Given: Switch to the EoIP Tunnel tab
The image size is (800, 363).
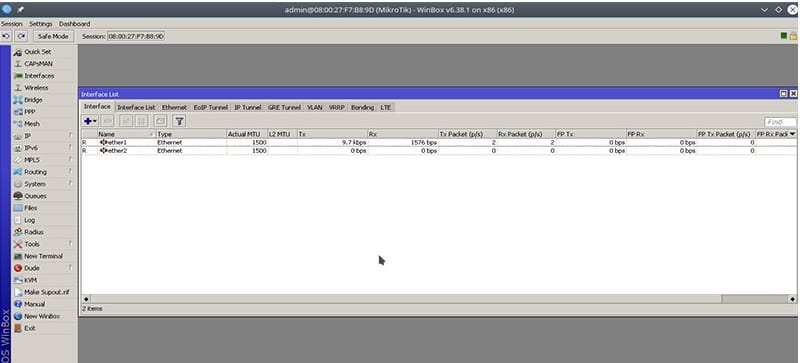Looking at the screenshot, I should (211, 108).
